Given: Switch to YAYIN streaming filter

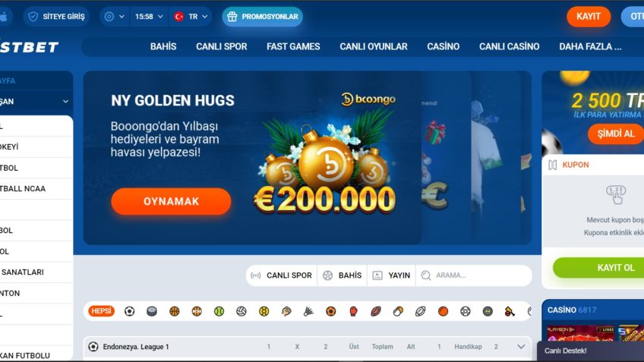Looking at the screenshot, I should click(391, 275).
